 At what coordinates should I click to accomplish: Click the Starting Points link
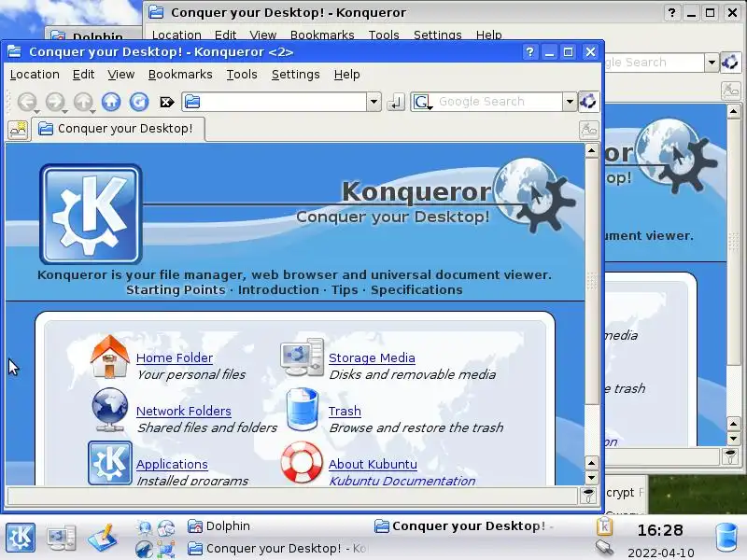coord(176,290)
